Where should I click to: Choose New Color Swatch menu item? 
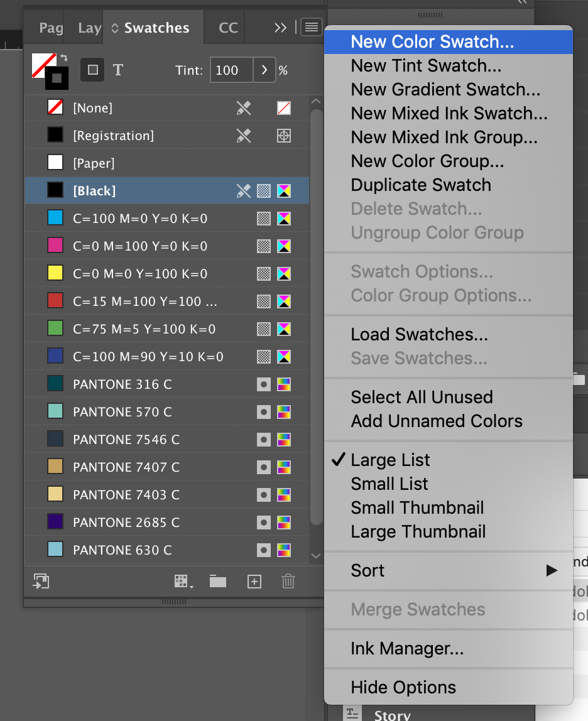432,41
